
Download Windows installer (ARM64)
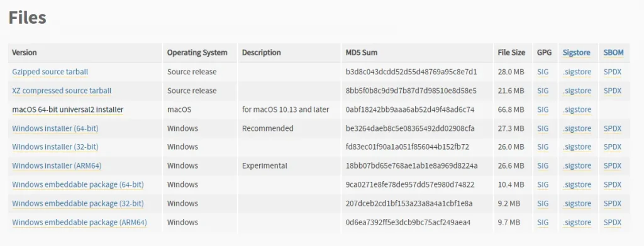[x=57, y=166]
